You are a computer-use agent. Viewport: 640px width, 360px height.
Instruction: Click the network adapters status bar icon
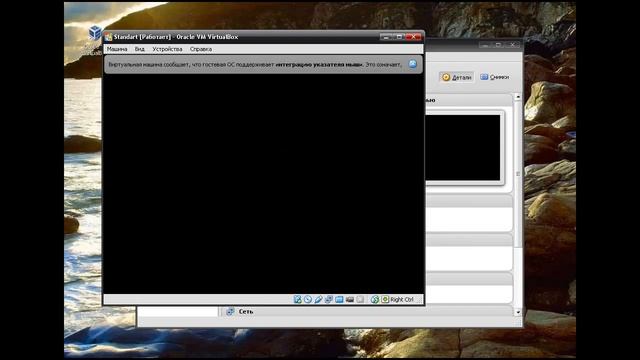(329, 299)
